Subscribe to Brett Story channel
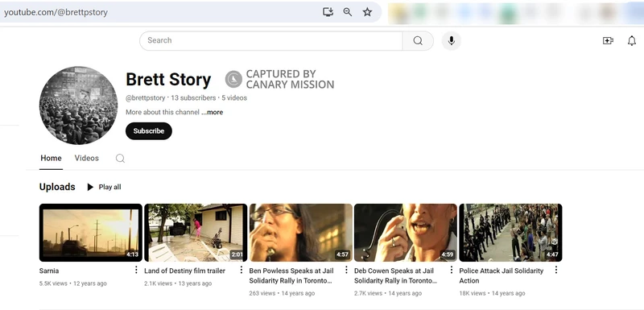644x310 pixels. pos(149,131)
